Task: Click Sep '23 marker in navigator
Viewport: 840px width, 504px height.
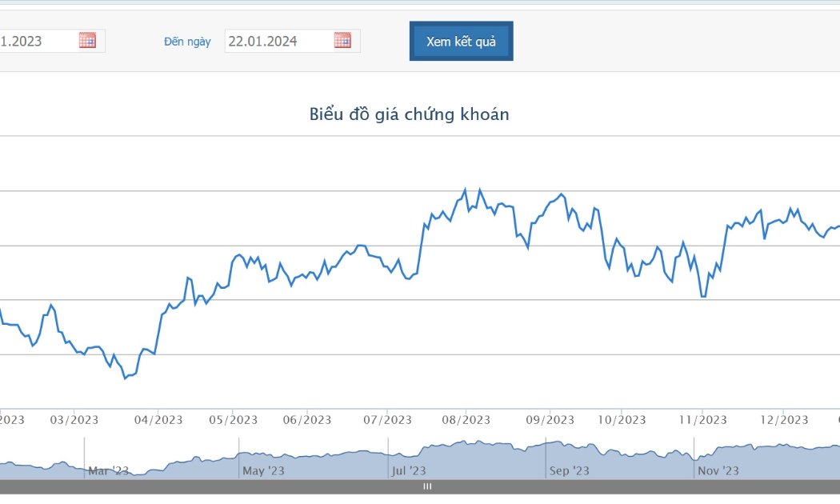Action: [x=569, y=470]
